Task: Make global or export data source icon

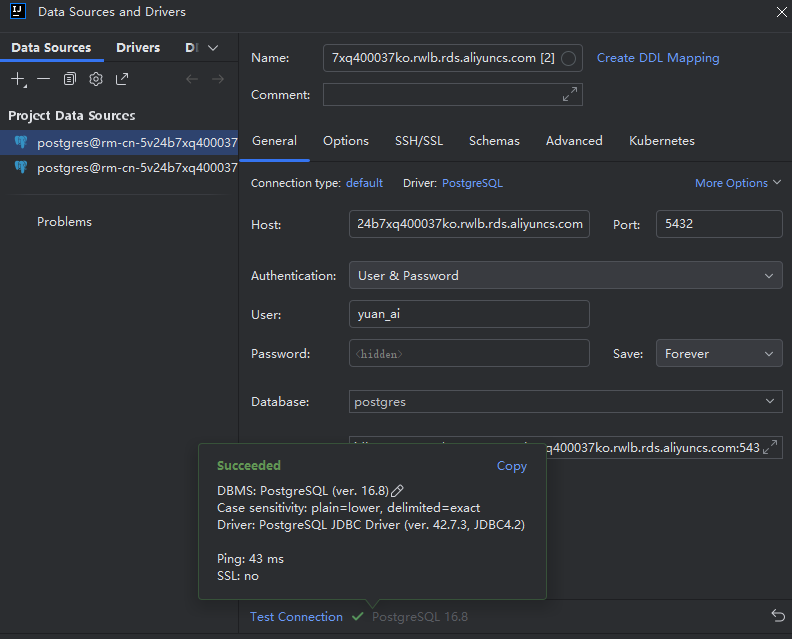Action: coord(122,79)
